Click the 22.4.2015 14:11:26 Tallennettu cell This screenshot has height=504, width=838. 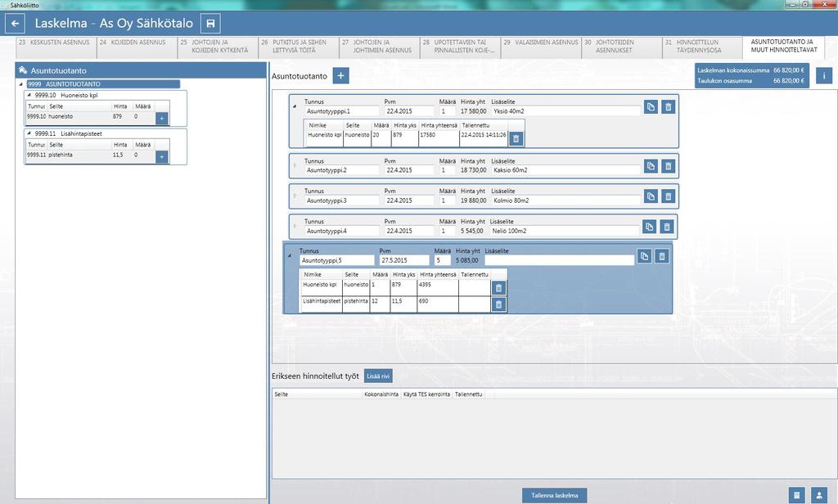[484, 138]
